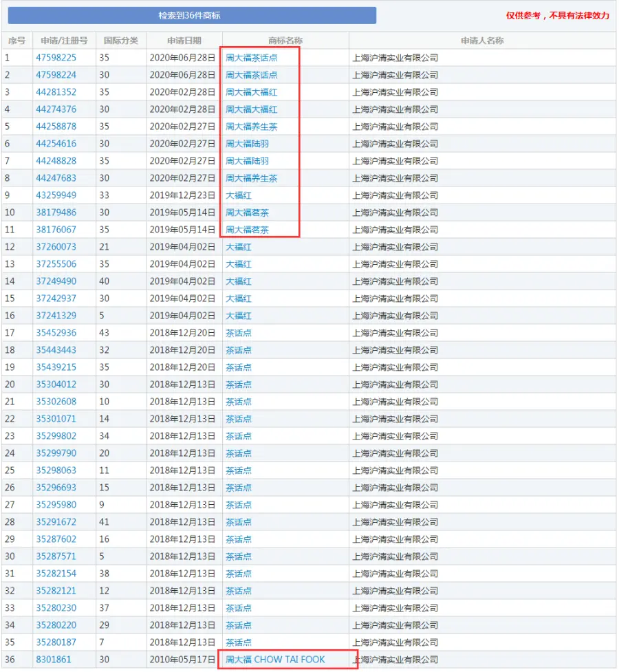The width and height of the screenshot is (619, 672).
Task: Click the 国际分类 column header
Action: click(x=121, y=41)
